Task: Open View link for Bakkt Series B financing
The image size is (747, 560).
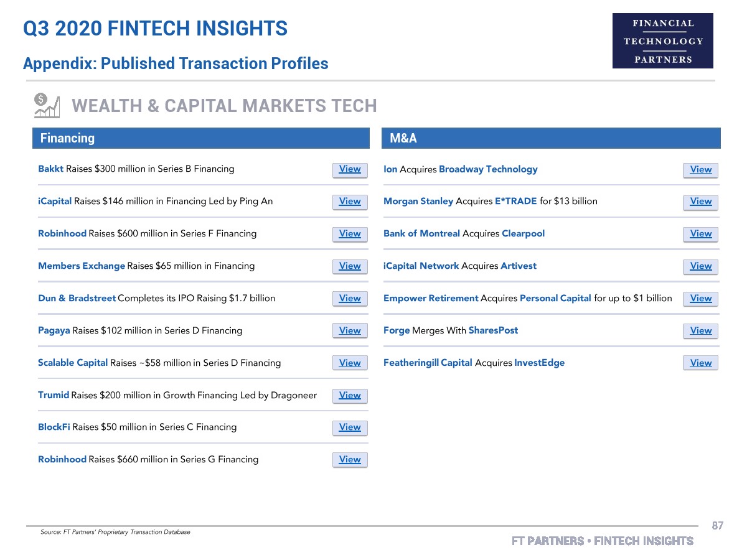Action: (x=350, y=169)
